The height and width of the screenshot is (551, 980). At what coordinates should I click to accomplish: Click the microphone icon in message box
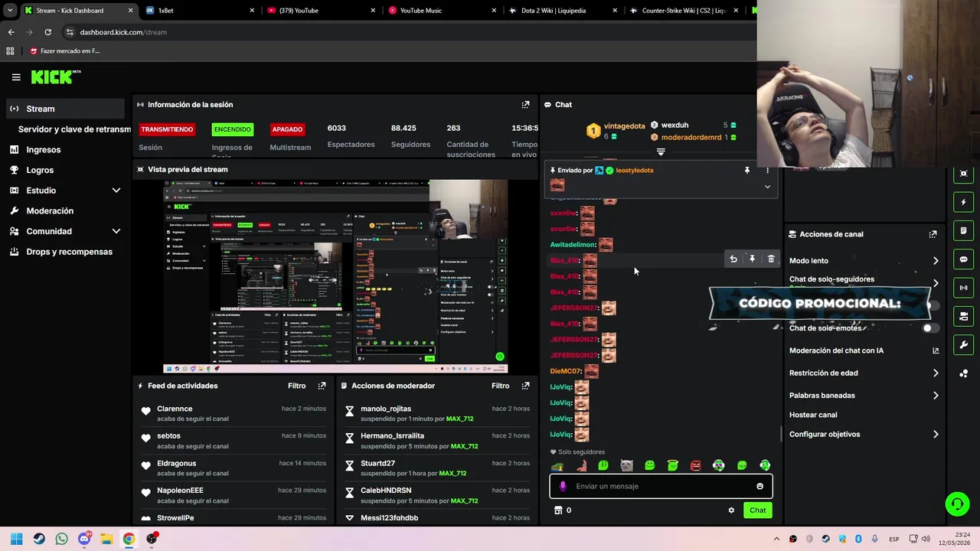563,486
